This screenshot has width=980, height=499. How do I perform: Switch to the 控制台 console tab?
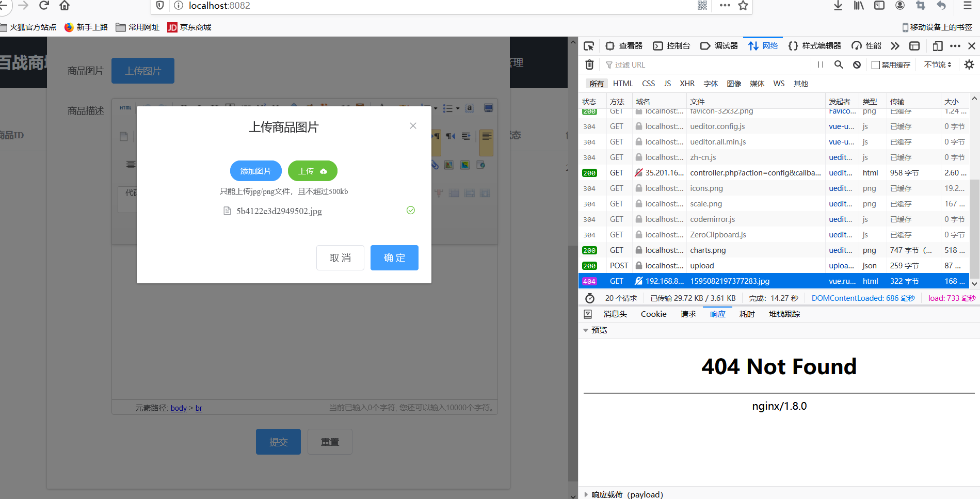(x=671, y=46)
